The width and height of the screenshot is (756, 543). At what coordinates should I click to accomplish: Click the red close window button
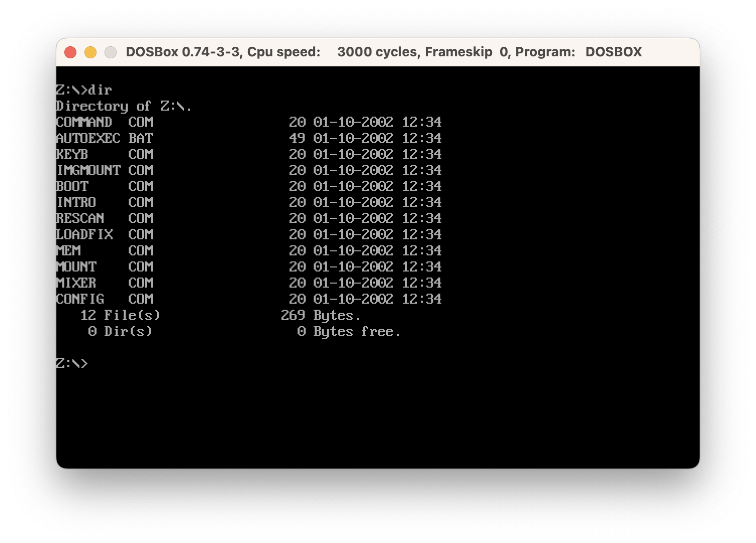[x=70, y=52]
